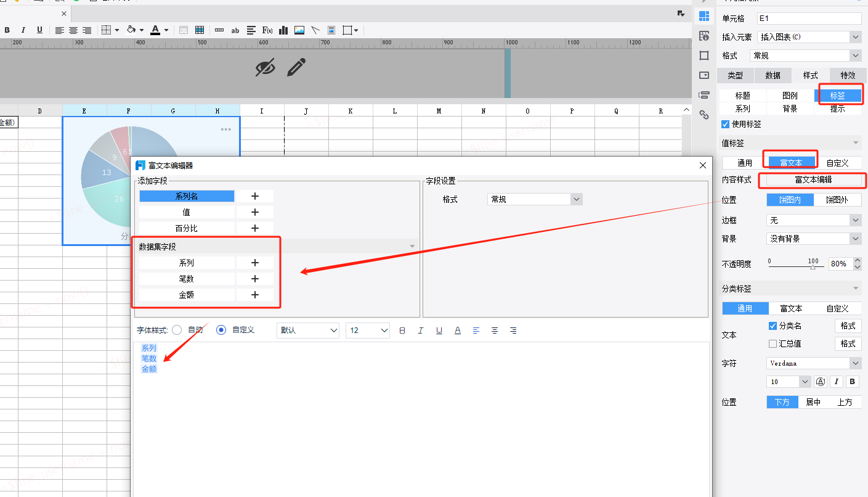This screenshot has height=497, width=868.
Task: Enable the 汇总值 checkbox
Action: coord(773,343)
